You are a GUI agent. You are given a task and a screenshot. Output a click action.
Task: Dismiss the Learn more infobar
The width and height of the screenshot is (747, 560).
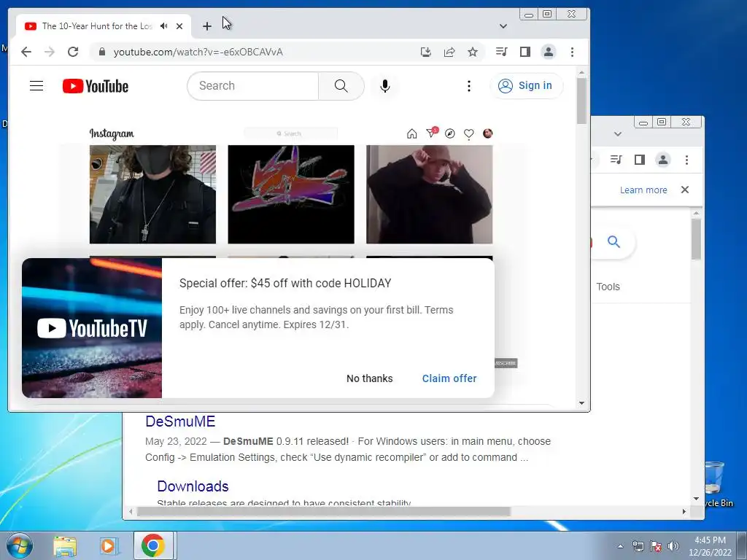pyautogui.click(x=685, y=190)
